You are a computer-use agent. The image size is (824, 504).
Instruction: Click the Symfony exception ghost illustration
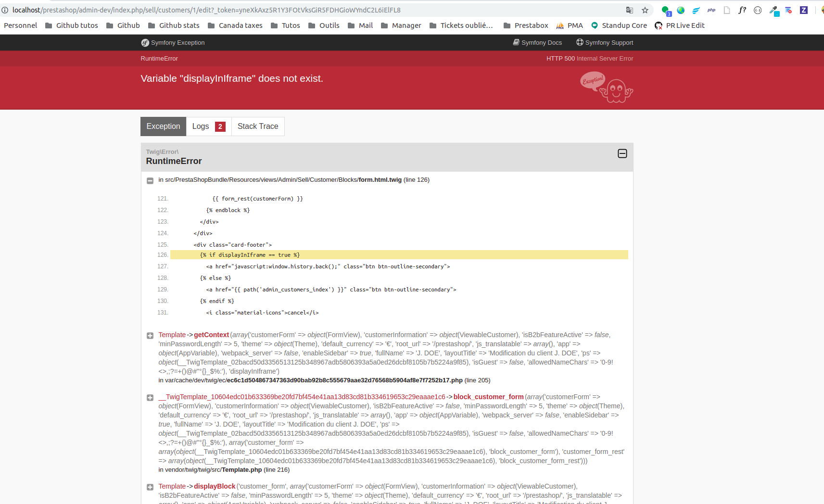coord(607,87)
